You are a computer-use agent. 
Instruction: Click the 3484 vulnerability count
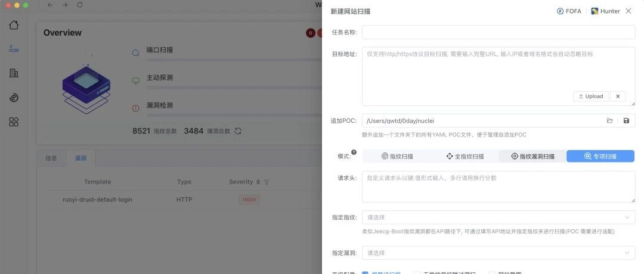click(193, 131)
